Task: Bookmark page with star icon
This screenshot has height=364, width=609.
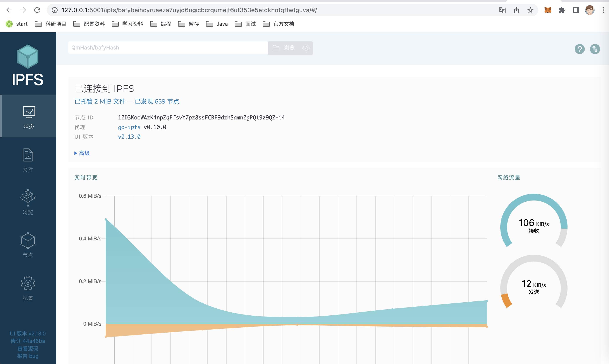Action: [530, 10]
